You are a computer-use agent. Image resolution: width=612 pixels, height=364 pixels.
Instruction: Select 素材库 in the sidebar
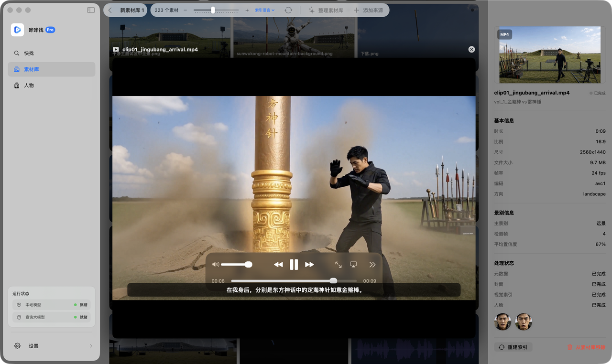pyautogui.click(x=52, y=69)
